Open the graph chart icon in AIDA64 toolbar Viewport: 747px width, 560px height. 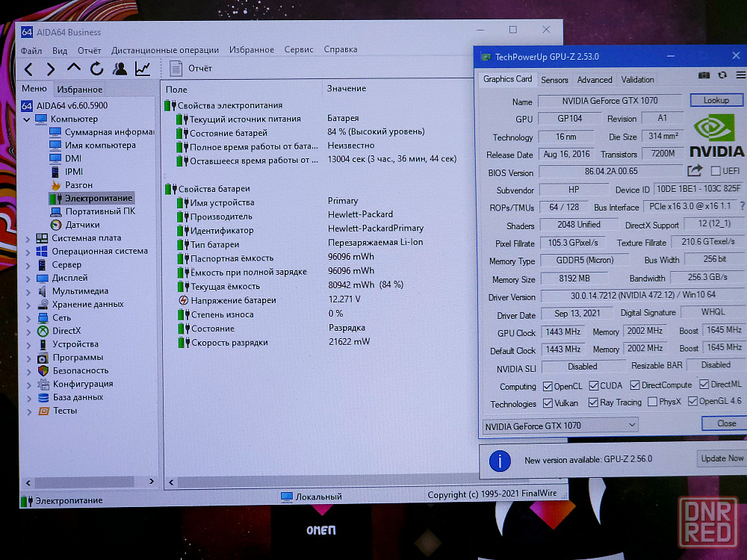coord(143,69)
